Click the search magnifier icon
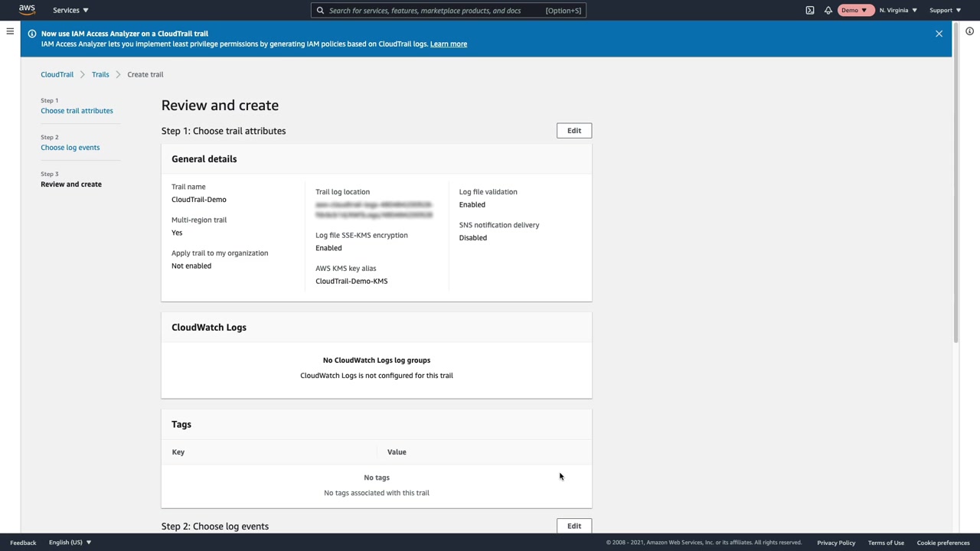The height and width of the screenshot is (551, 980). 320,11
